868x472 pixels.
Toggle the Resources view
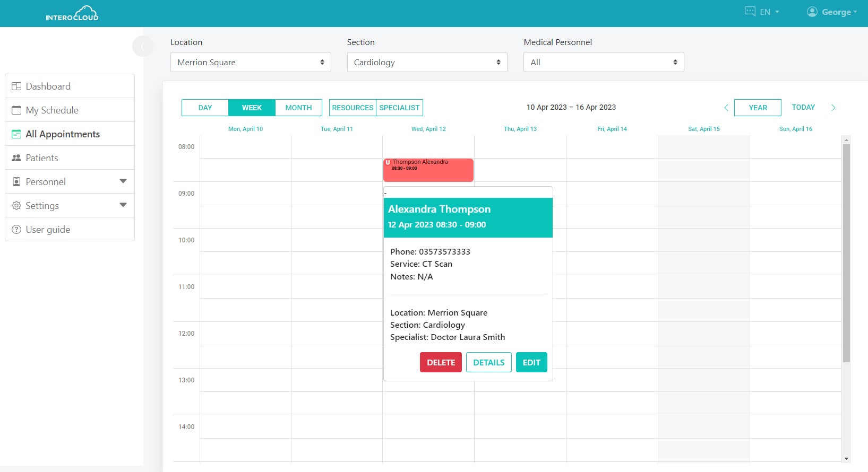coord(353,108)
